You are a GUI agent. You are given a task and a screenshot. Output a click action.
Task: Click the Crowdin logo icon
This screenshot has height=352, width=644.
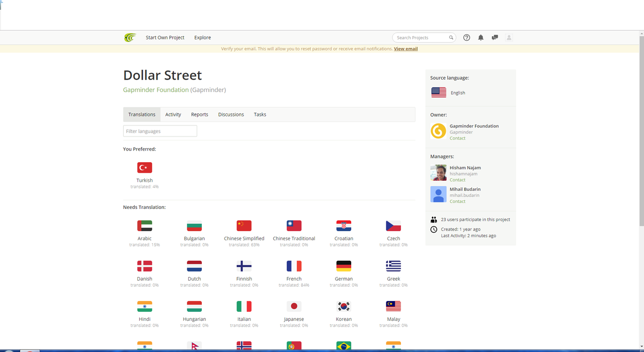pos(130,37)
